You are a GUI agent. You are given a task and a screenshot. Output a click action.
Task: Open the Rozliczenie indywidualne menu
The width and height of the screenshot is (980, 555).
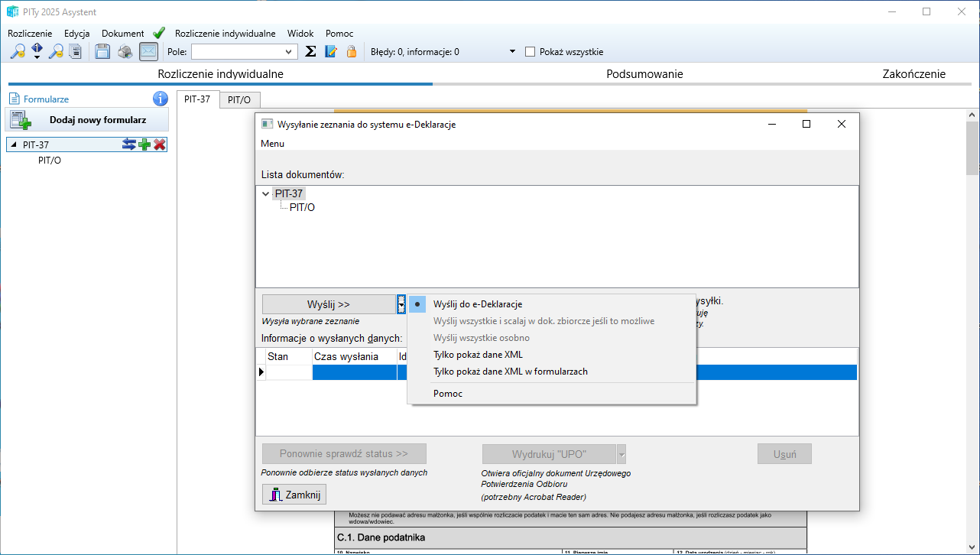tap(225, 34)
